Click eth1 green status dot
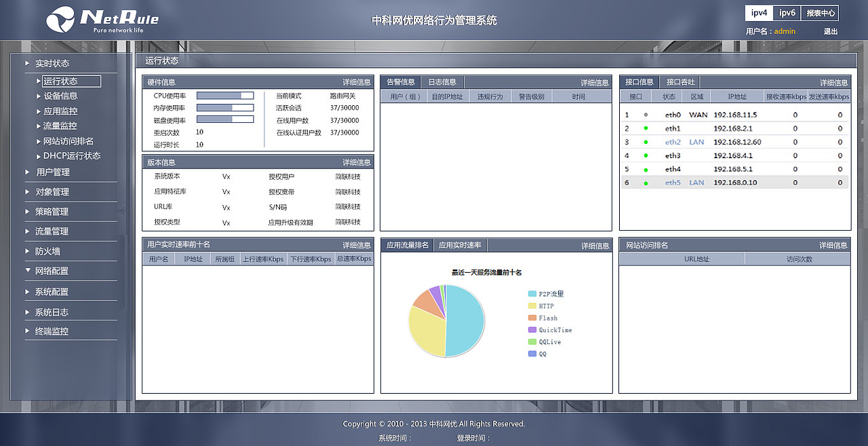Screen dimensions: 868x446 pyautogui.click(x=646, y=128)
